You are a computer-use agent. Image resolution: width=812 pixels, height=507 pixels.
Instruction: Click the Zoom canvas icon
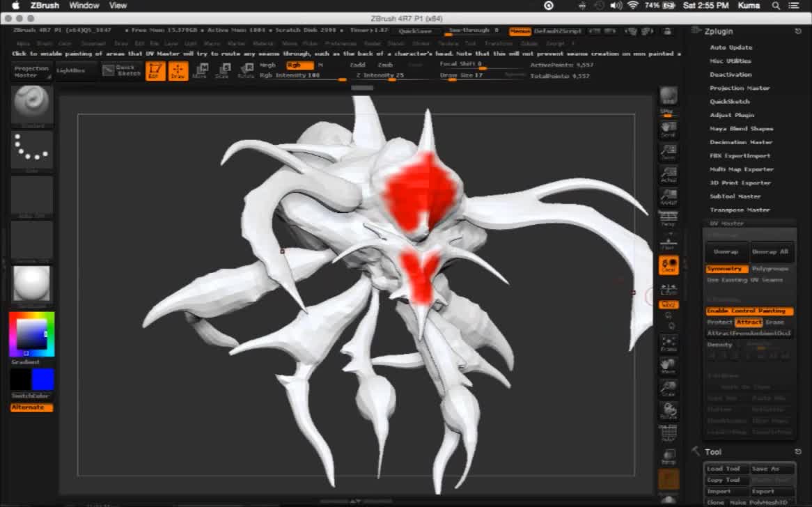click(668, 153)
